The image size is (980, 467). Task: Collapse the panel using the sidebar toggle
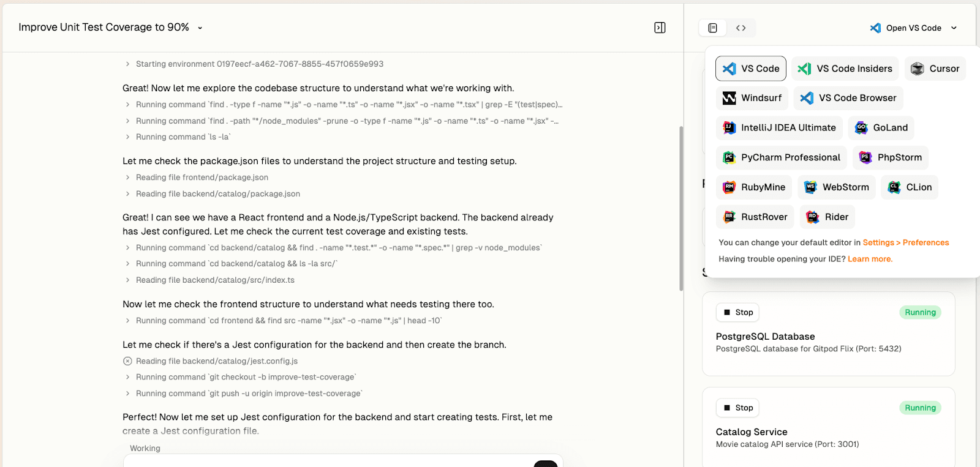(x=660, y=28)
